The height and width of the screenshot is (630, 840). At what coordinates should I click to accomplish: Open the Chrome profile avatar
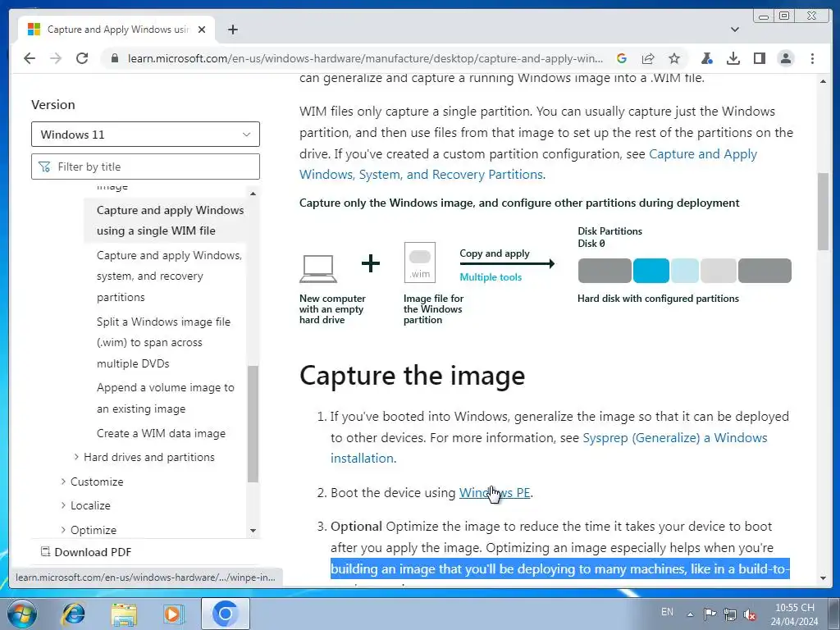point(785,58)
